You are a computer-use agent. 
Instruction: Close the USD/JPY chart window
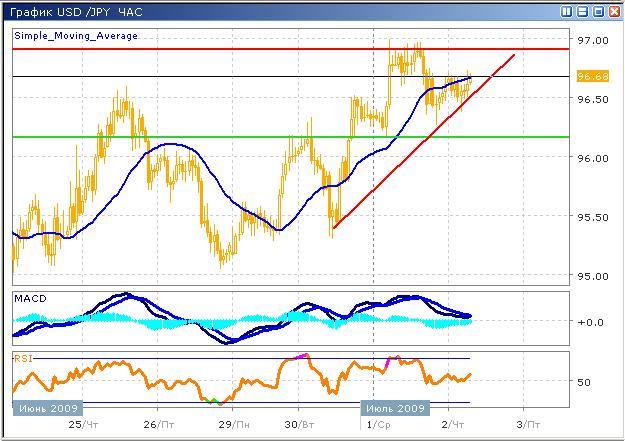pyautogui.click(x=614, y=11)
